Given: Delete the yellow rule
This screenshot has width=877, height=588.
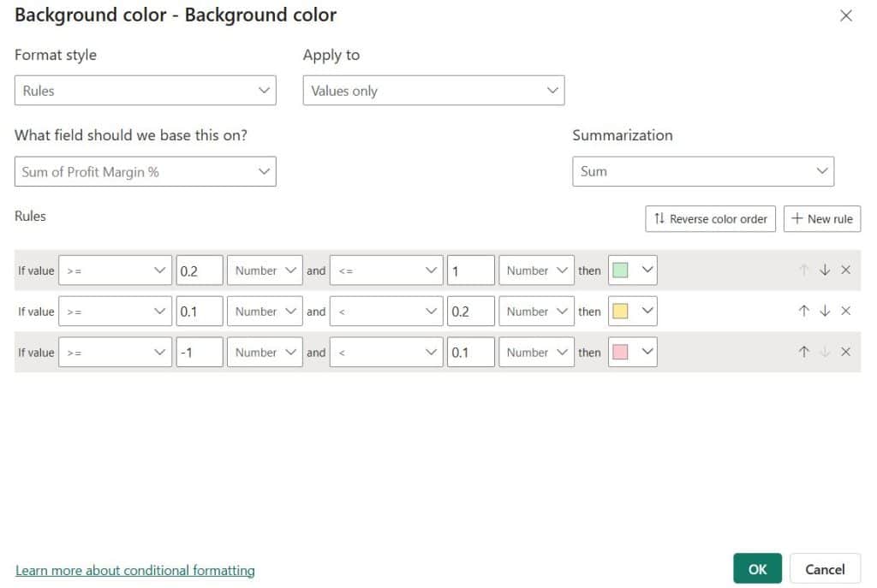Looking at the screenshot, I should point(845,312).
